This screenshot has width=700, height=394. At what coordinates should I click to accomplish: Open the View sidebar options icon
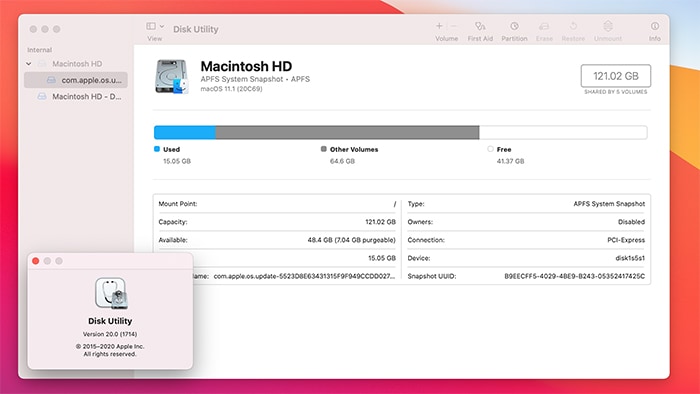[x=151, y=26]
